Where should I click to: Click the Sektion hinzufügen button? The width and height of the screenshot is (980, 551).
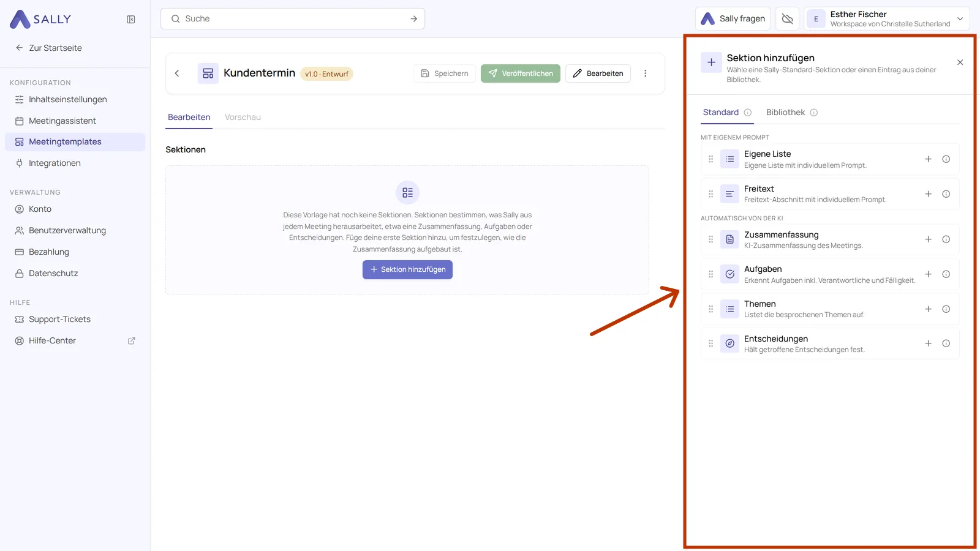pyautogui.click(x=407, y=270)
